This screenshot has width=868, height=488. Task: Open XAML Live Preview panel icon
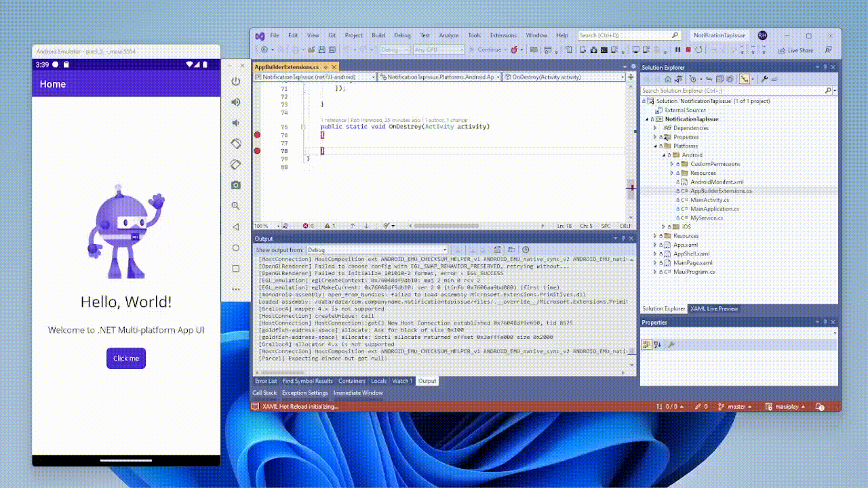(x=715, y=309)
